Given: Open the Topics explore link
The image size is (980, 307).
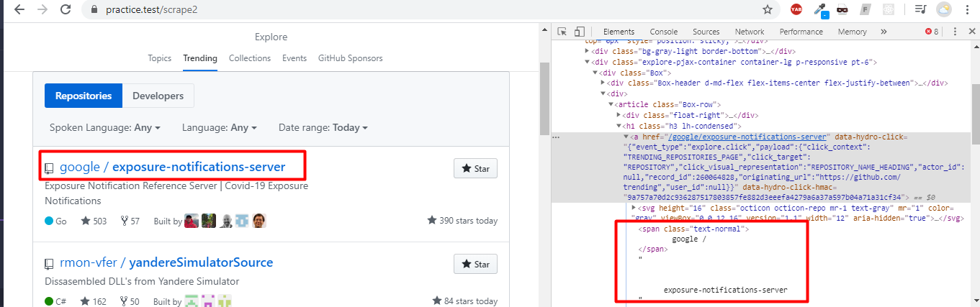Looking at the screenshot, I should [160, 58].
